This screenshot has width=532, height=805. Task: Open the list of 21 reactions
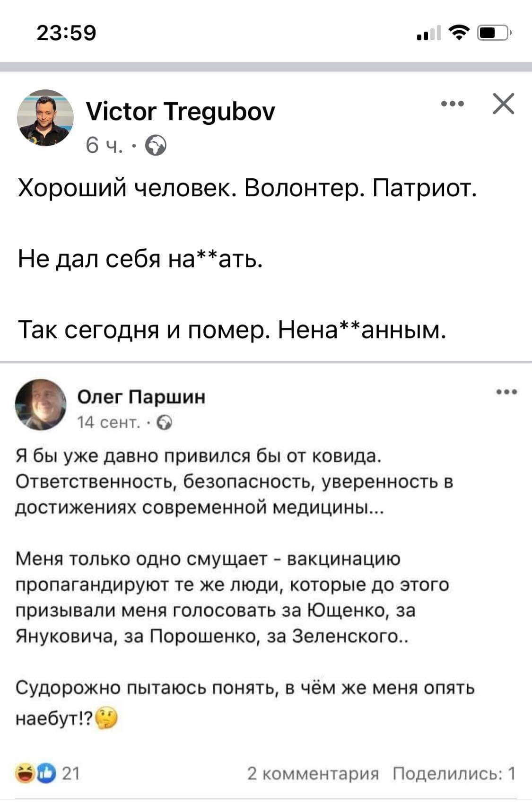pyautogui.click(x=71, y=774)
